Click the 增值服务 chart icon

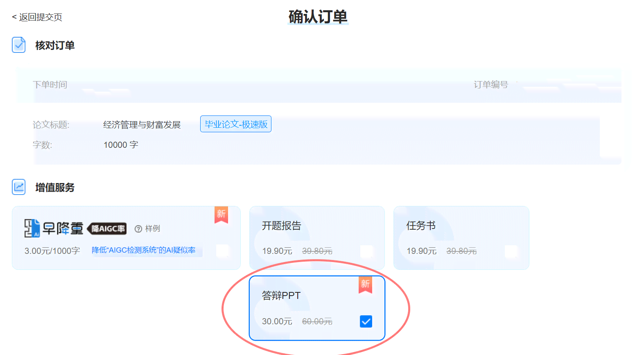[x=19, y=187]
